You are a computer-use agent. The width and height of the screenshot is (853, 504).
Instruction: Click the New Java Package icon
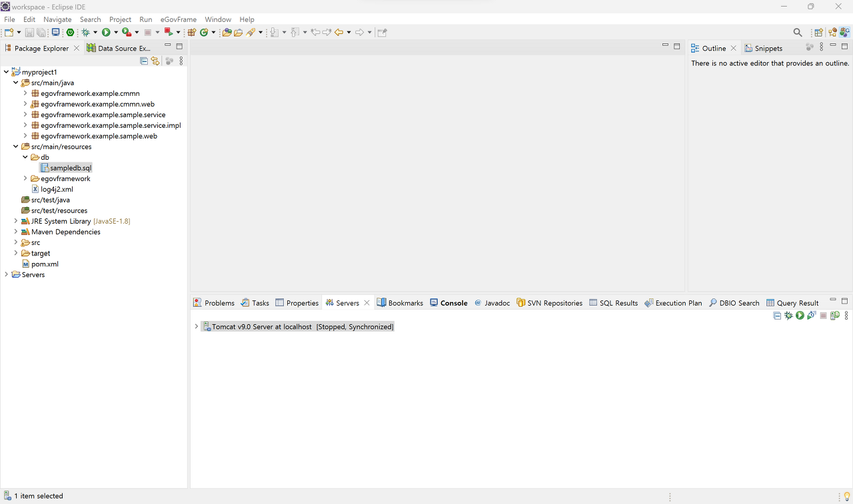(191, 32)
